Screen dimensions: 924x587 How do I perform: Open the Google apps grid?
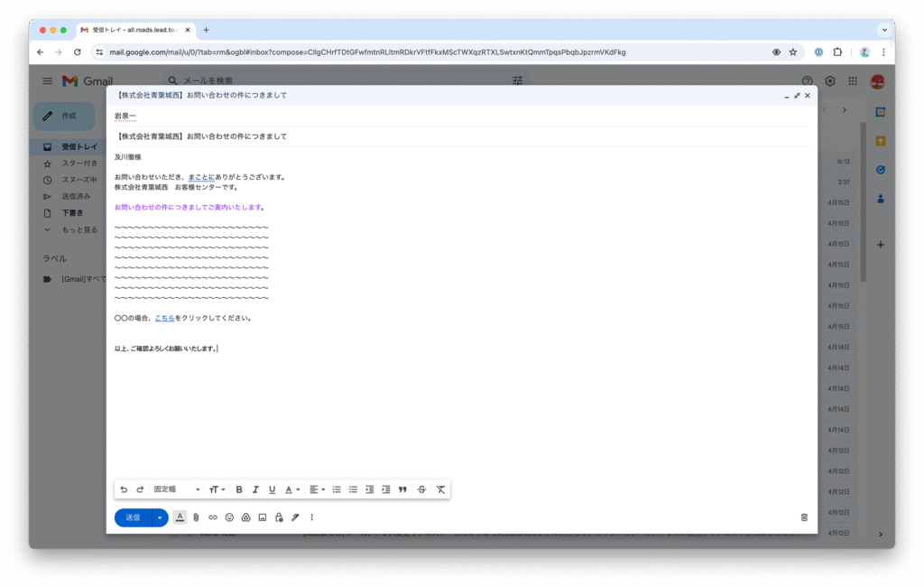coord(853,80)
